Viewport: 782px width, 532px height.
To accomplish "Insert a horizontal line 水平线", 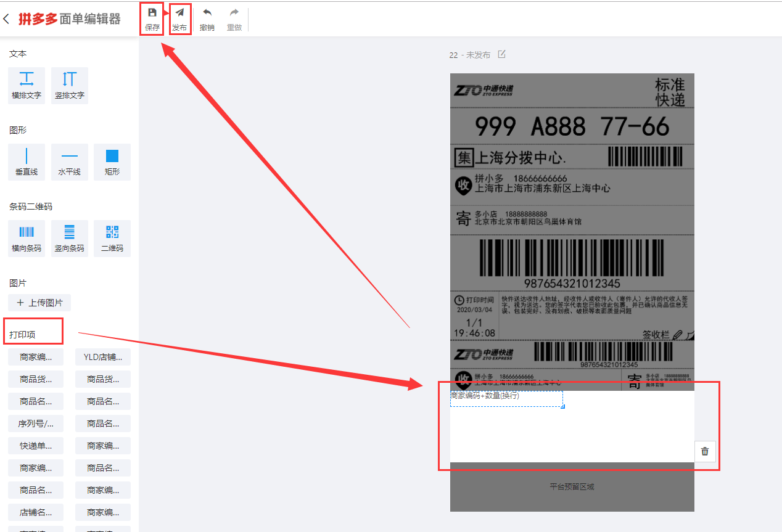I will (x=70, y=162).
